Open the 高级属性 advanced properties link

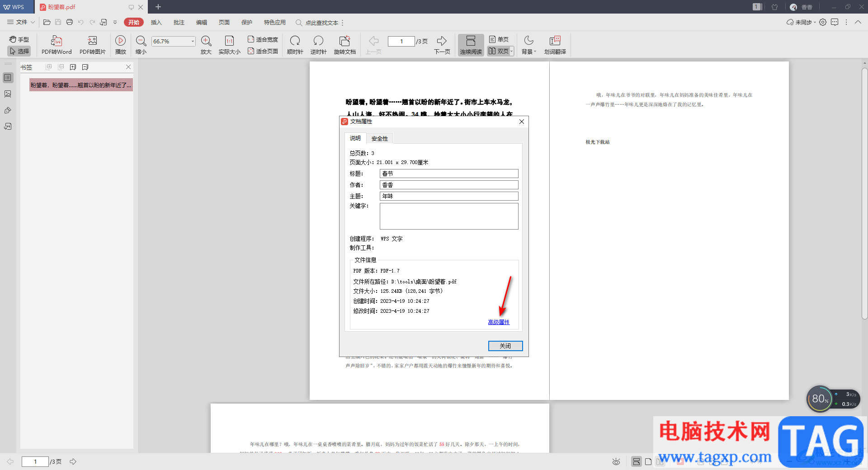pyautogui.click(x=499, y=322)
